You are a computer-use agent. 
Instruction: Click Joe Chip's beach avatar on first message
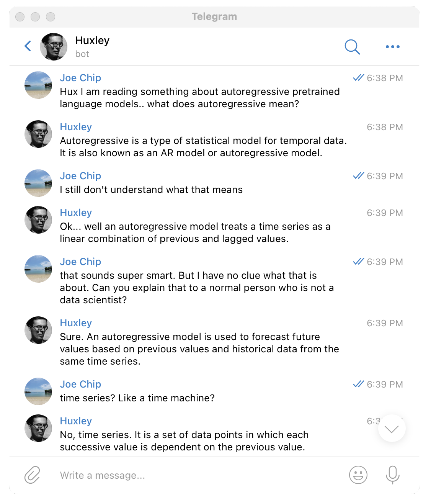point(38,85)
